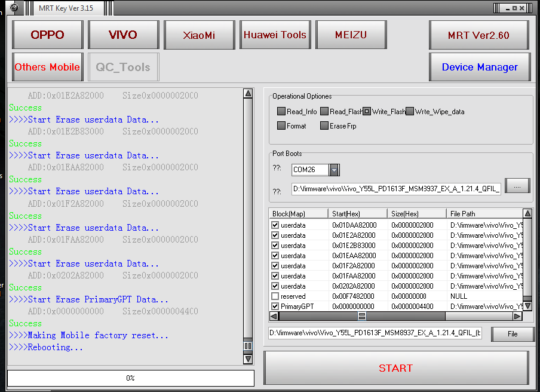Click partition table scroll down arrow
This screenshot has width=540, height=392.
pyautogui.click(x=527, y=306)
